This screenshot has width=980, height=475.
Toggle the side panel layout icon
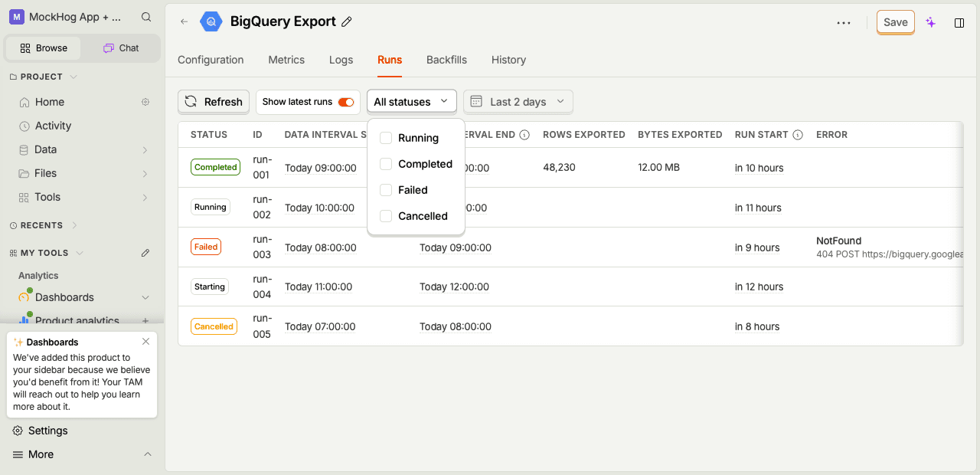coord(959,23)
